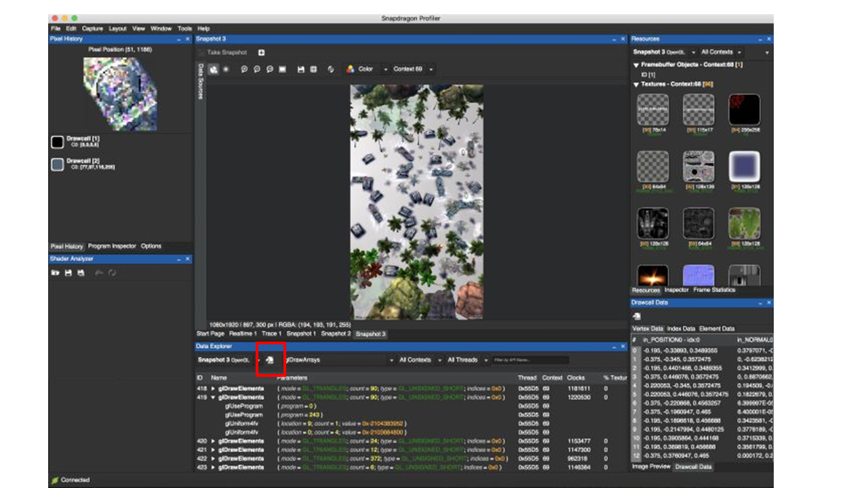Image resolution: width=868 pixels, height=488 pixels.
Task: Click the first zoom magnifier icon in the Snapshot toolbar
Action: (x=245, y=69)
